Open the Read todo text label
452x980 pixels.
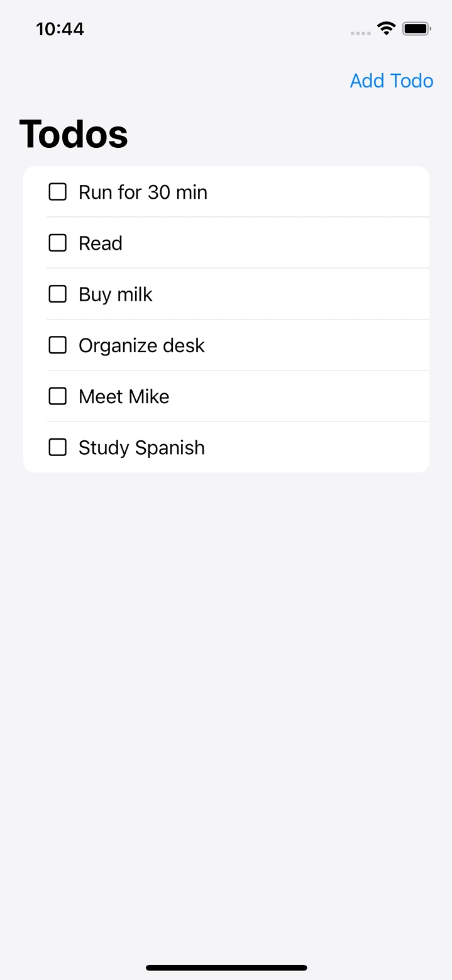(101, 243)
